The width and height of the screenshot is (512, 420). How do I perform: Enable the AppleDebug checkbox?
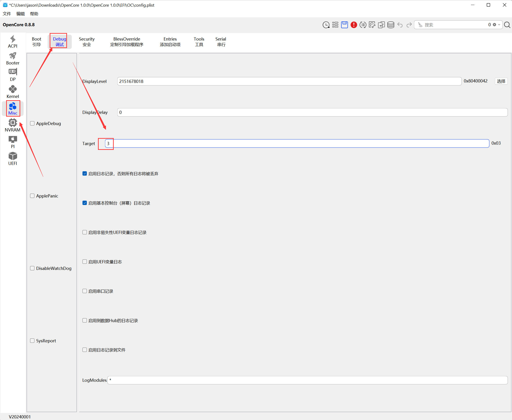pyautogui.click(x=32, y=123)
